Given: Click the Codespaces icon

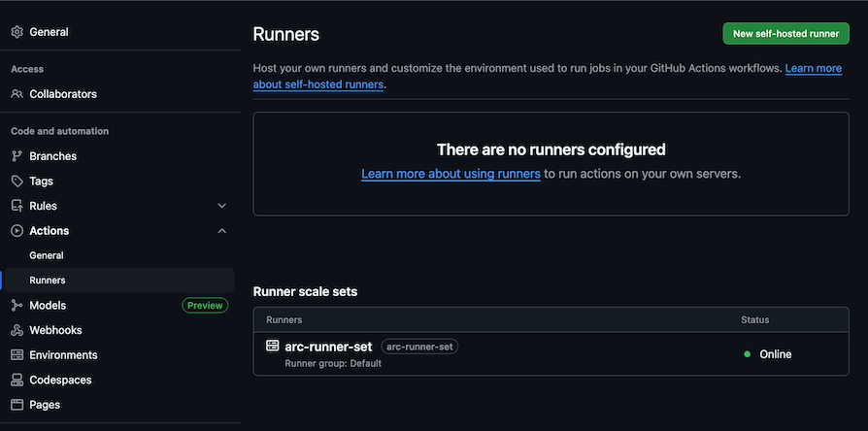Looking at the screenshot, I should (x=17, y=381).
